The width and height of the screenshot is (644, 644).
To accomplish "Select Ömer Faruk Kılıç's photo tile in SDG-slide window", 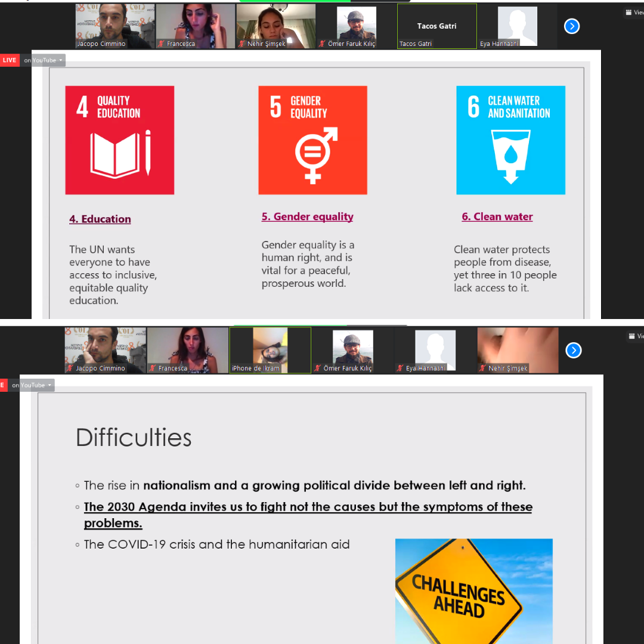I will point(357,26).
